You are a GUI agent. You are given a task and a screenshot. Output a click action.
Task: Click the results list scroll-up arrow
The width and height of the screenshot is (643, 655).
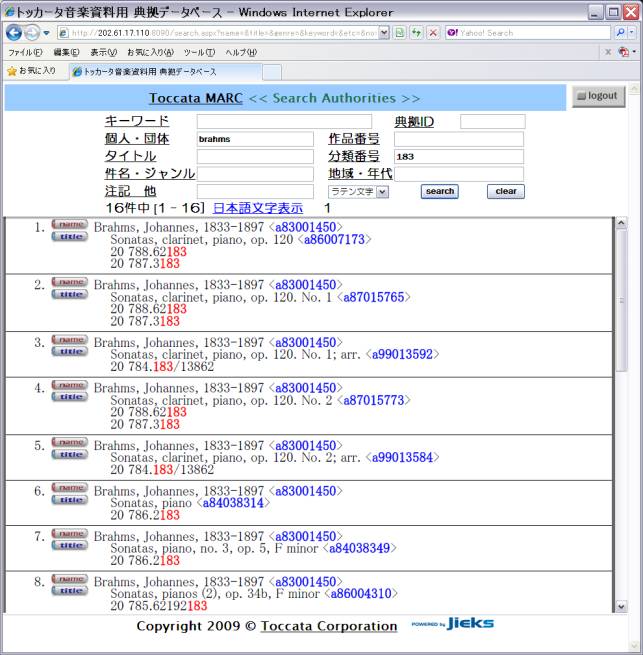[x=621, y=223]
